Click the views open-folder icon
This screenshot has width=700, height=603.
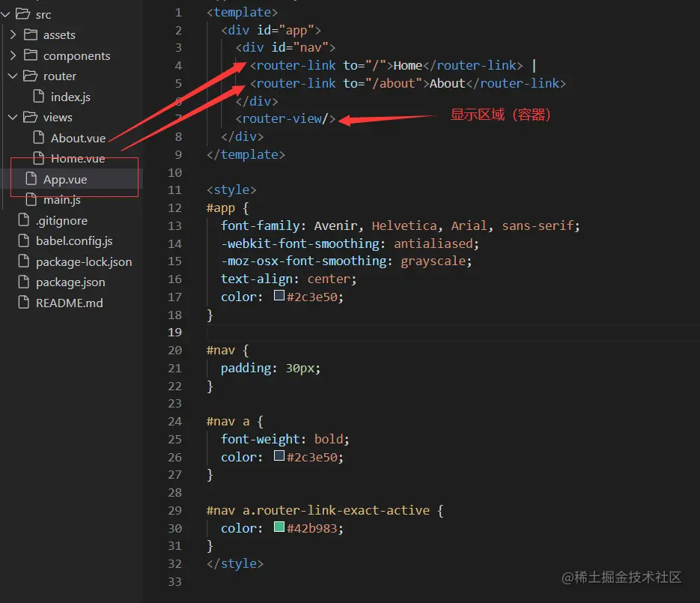point(31,117)
